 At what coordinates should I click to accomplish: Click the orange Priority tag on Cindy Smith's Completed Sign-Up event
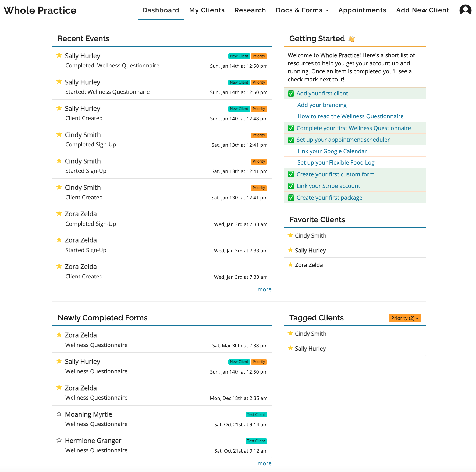pos(259,135)
